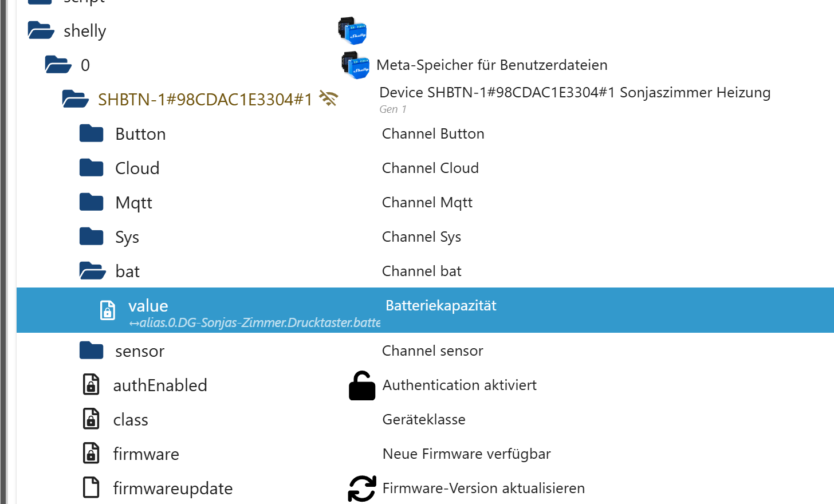Click the alias link under value
Viewport: 834px width, 504px height.
(254, 323)
